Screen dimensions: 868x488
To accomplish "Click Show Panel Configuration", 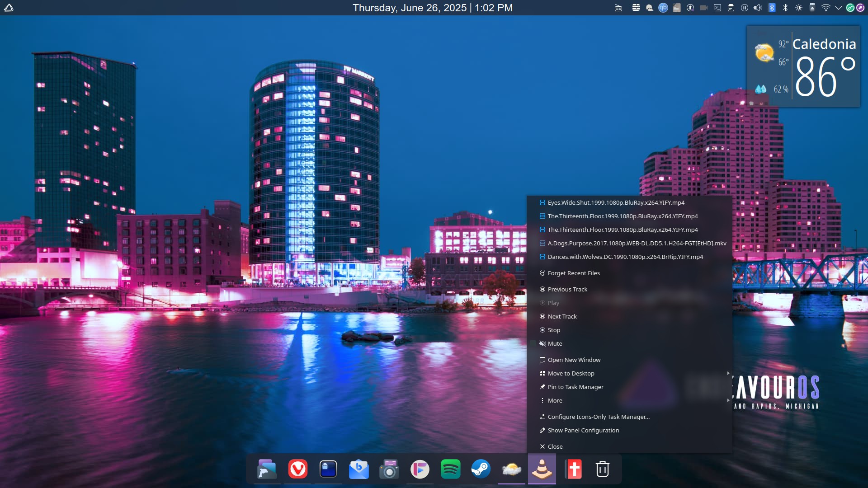I will [x=583, y=431].
